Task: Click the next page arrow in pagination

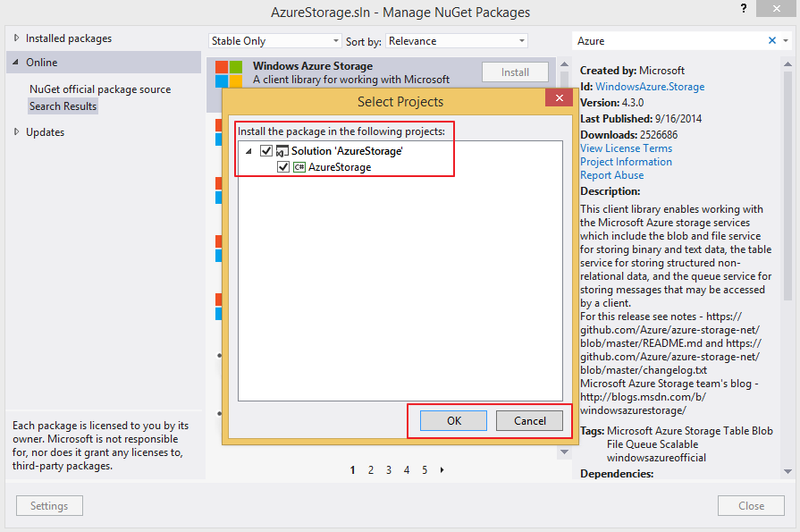Action: 441,469
